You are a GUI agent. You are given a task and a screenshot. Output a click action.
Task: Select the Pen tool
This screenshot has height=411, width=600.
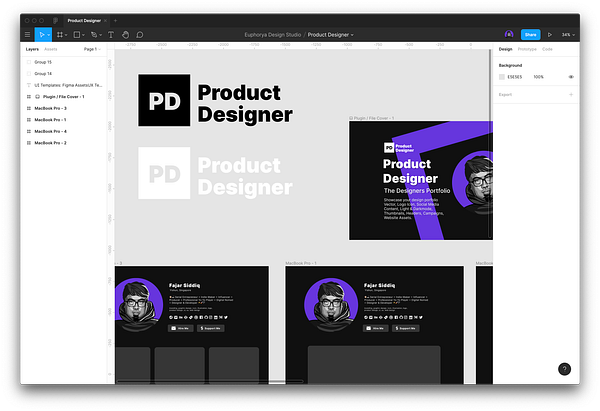(94, 35)
